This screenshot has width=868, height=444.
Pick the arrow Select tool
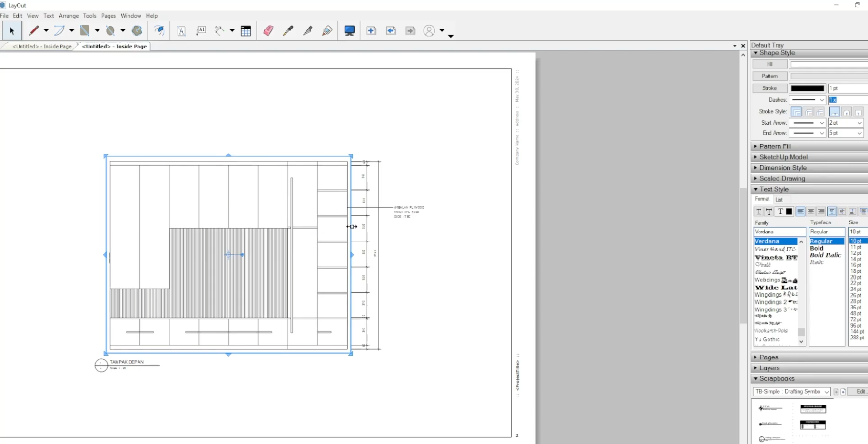coord(12,30)
